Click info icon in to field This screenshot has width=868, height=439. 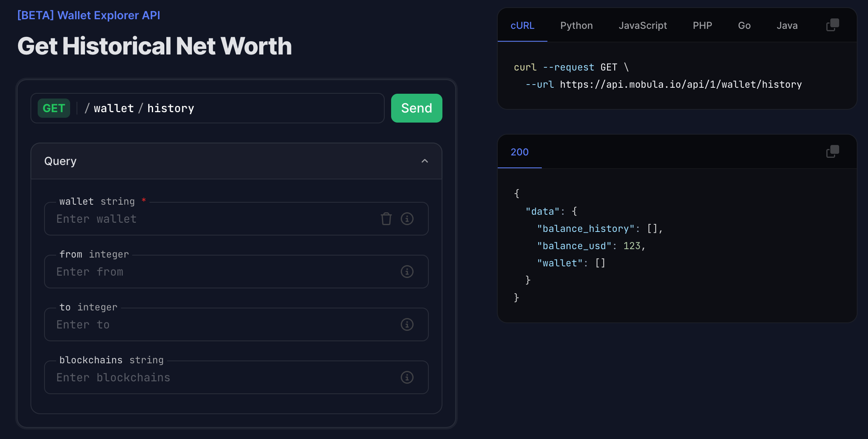pyautogui.click(x=407, y=324)
